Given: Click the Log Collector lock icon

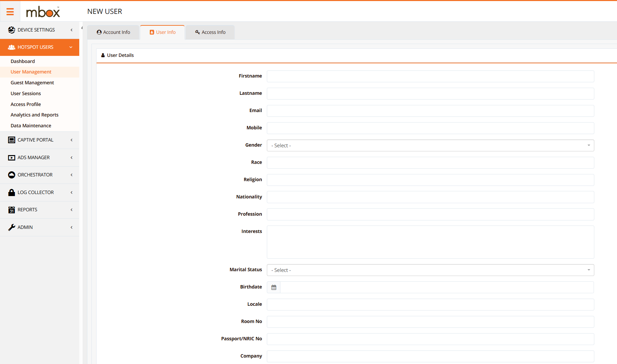Looking at the screenshot, I should [12, 192].
